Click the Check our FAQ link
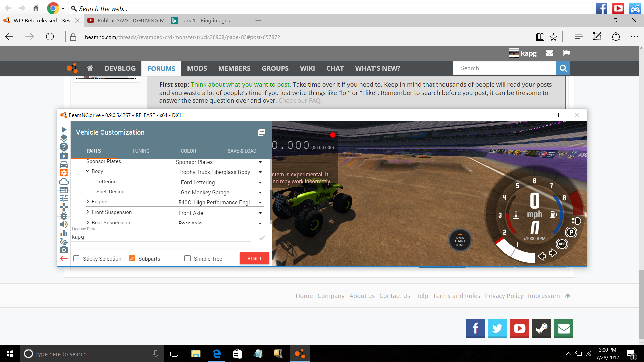 pyautogui.click(x=300, y=100)
